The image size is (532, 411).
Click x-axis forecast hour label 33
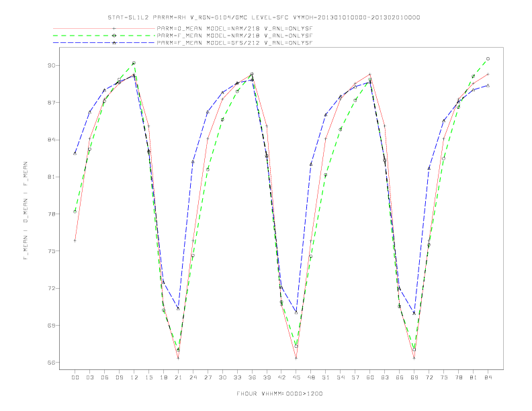pos(237,377)
